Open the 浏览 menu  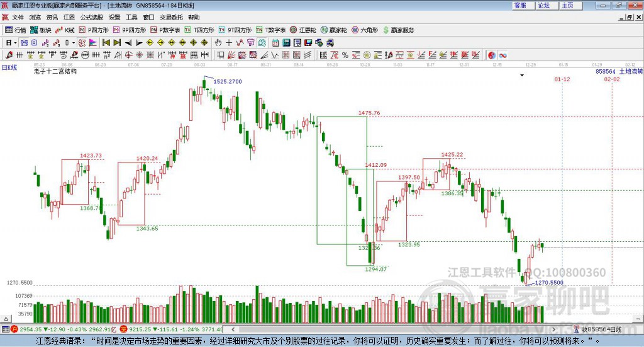(35, 17)
